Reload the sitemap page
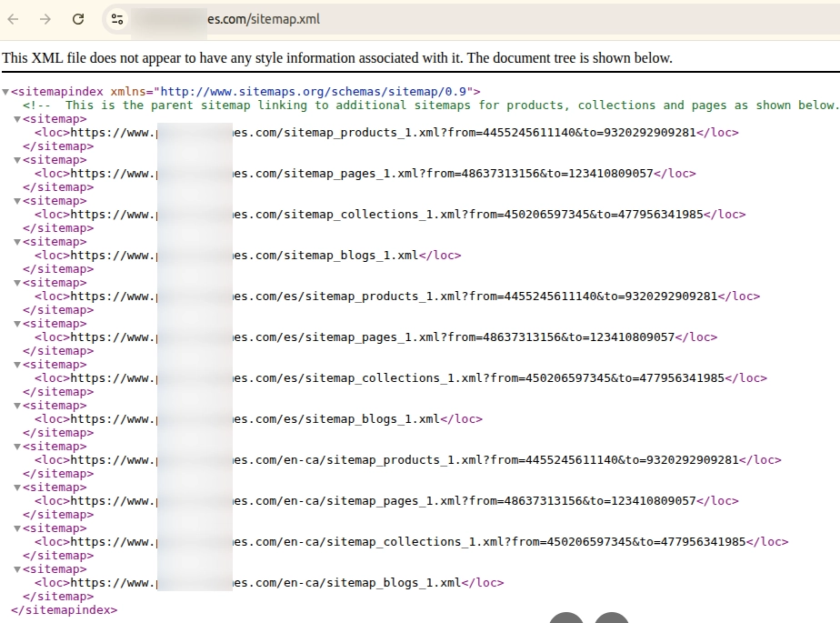Viewport: 840px width, 623px height. click(x=78, y=19)
